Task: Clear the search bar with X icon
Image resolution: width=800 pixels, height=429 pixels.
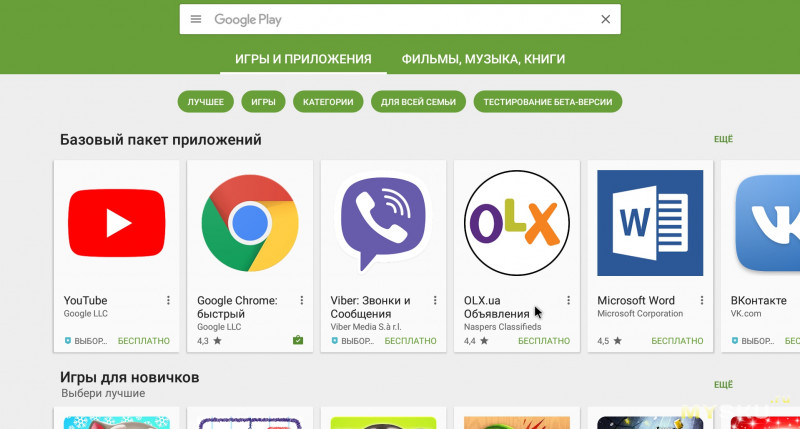Action: click(x=605, y=19)
